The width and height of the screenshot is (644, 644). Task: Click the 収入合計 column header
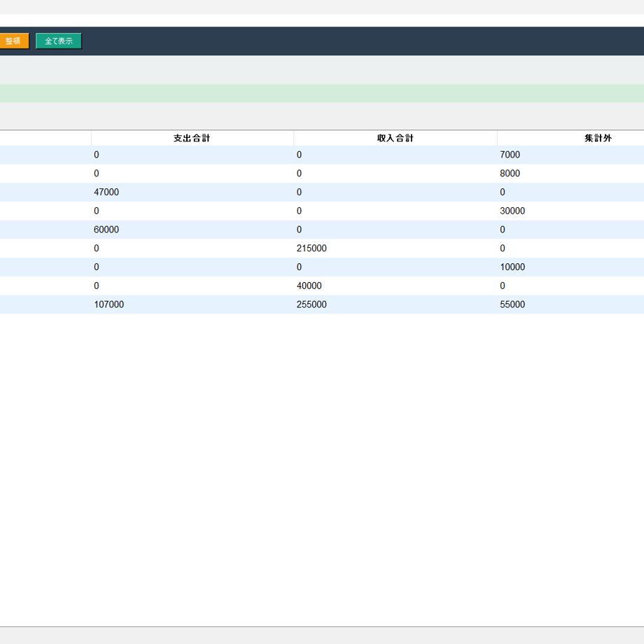pyautogui.click(x=395, y=138)
